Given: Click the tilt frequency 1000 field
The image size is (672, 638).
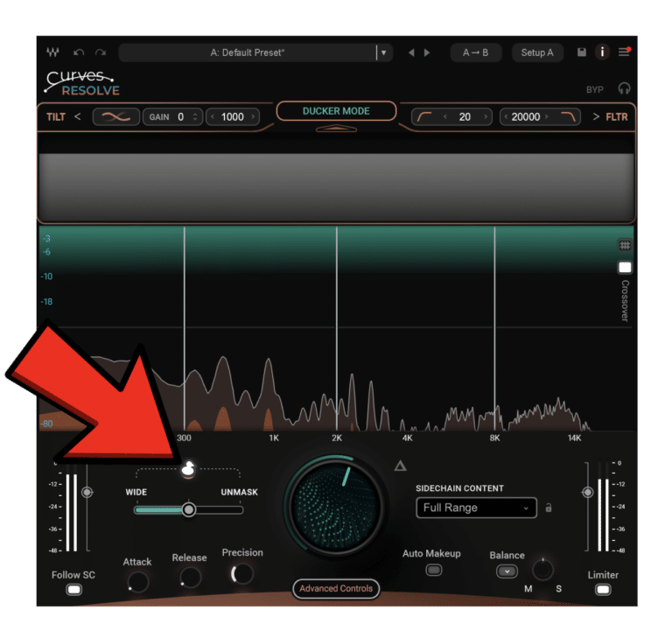Looking at the screenshot, I should coord(233,116).
